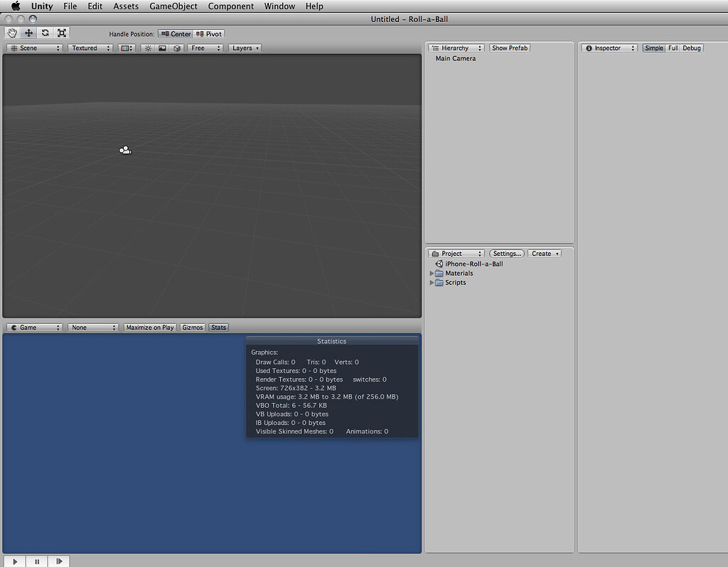Image resolution: width=728 pixels, height=567 pixels.
Task: Select the Rotate tool
Action: tap(45, 33)
